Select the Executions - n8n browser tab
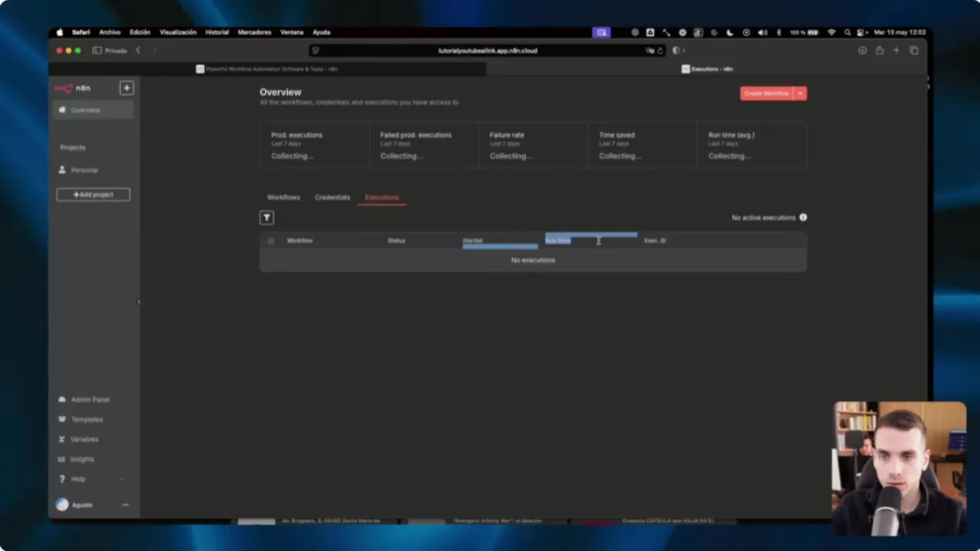 [x=707, y=69]
